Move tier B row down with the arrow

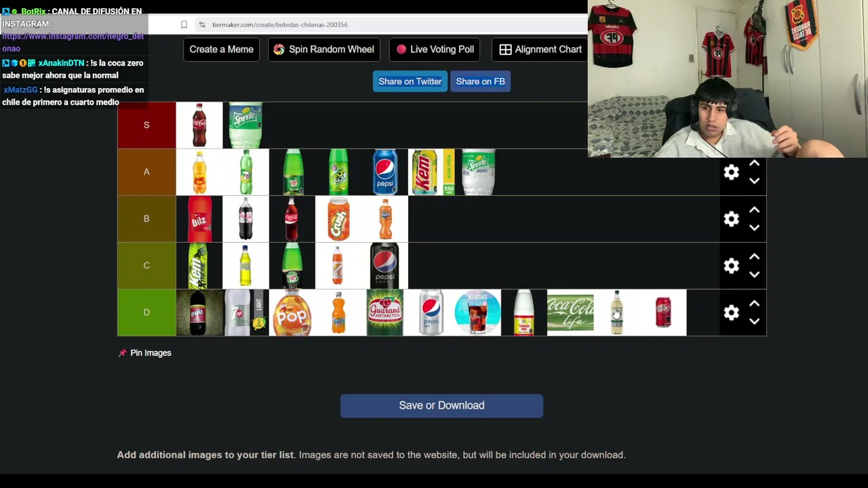754,228
